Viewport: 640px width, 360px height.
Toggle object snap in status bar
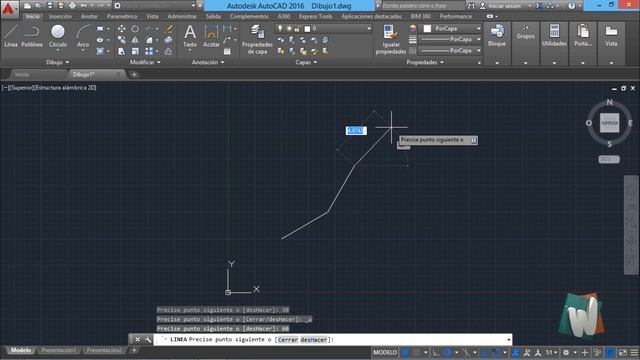point(496,352)
